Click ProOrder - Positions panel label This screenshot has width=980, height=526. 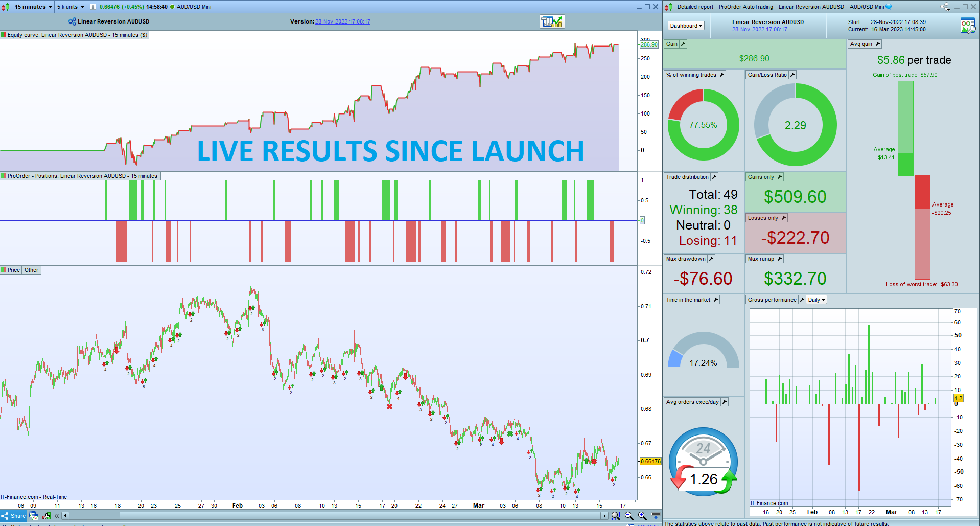click(x=80, y=176)
